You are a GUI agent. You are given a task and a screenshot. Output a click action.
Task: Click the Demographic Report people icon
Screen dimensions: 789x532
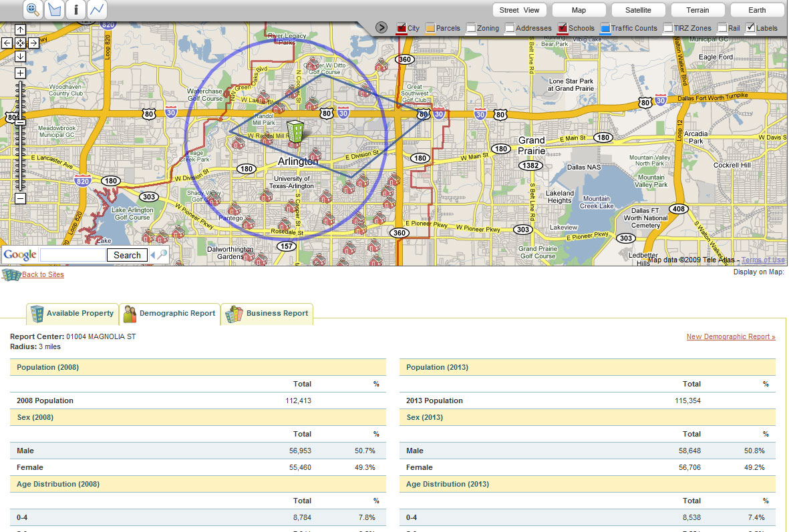click(130, 314)
